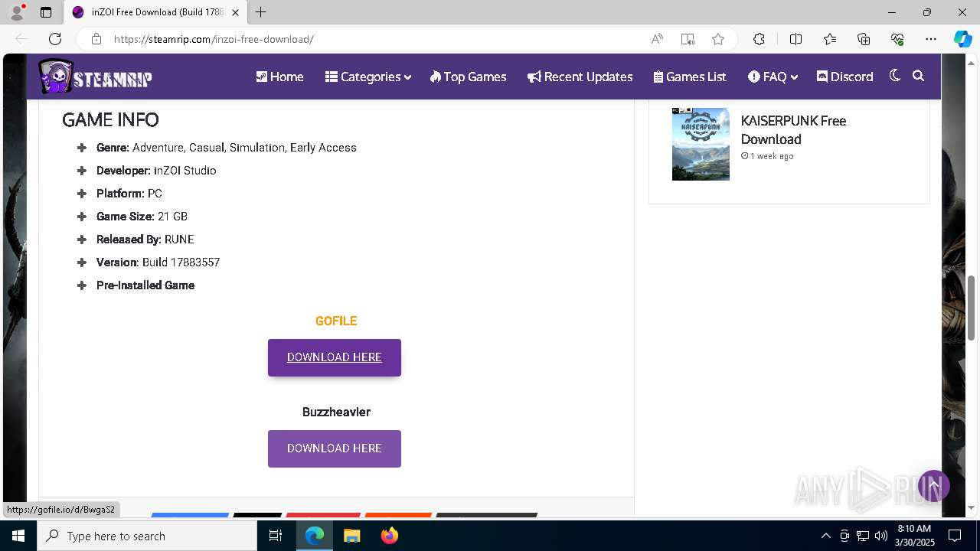980x551 pixels.
Task: Go to Home in navigation
Action: coord(279,77)
